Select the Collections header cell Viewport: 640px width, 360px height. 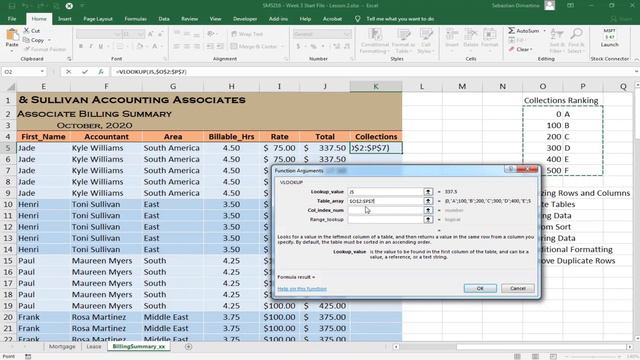click(376, 137)
